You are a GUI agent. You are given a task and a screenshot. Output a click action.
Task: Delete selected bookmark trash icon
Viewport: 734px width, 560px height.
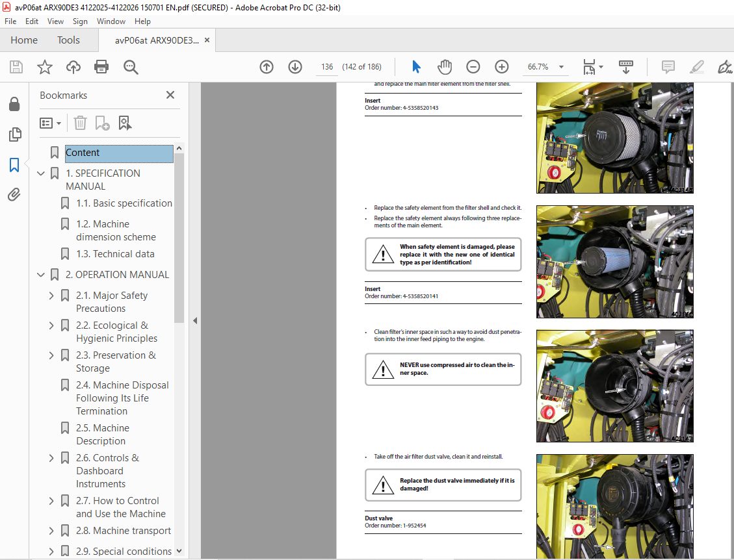click(x=80, y=123)
